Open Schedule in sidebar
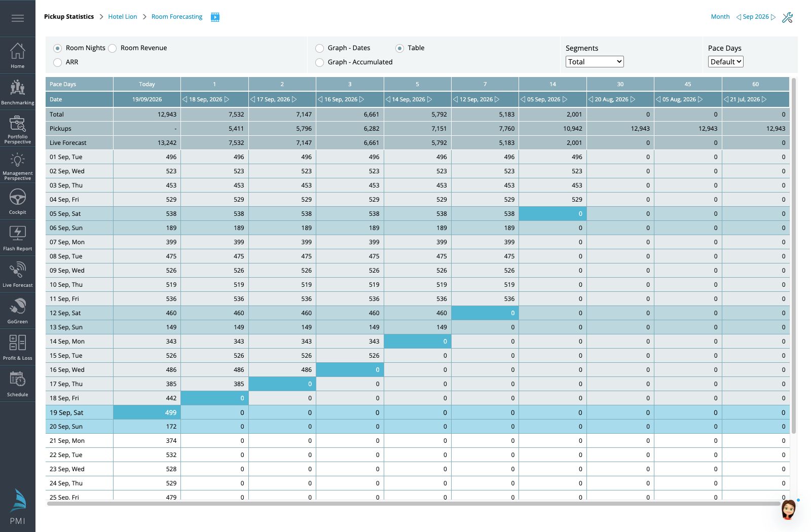811x532 pixels. tap(18, 384)
